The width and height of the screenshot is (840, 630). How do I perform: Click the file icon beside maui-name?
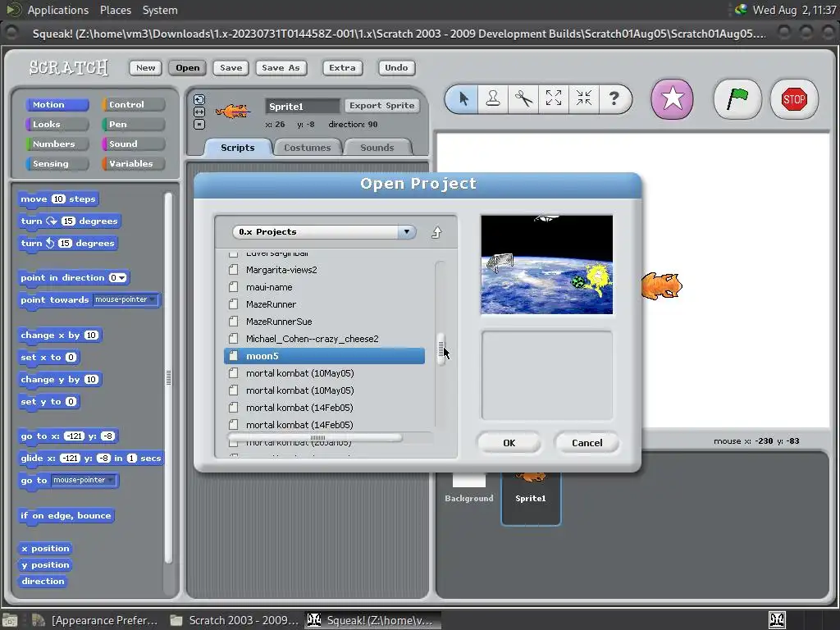point(233,287)
